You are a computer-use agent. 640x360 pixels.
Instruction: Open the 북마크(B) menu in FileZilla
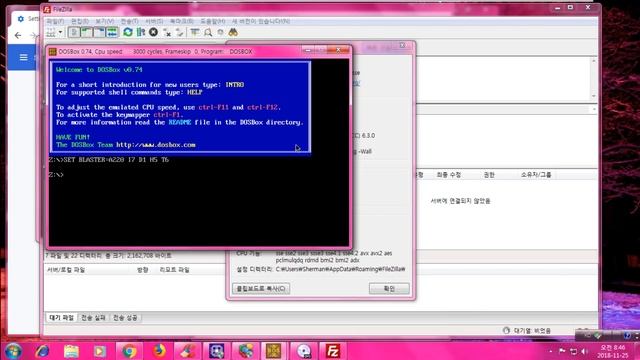tap(182, 21)
